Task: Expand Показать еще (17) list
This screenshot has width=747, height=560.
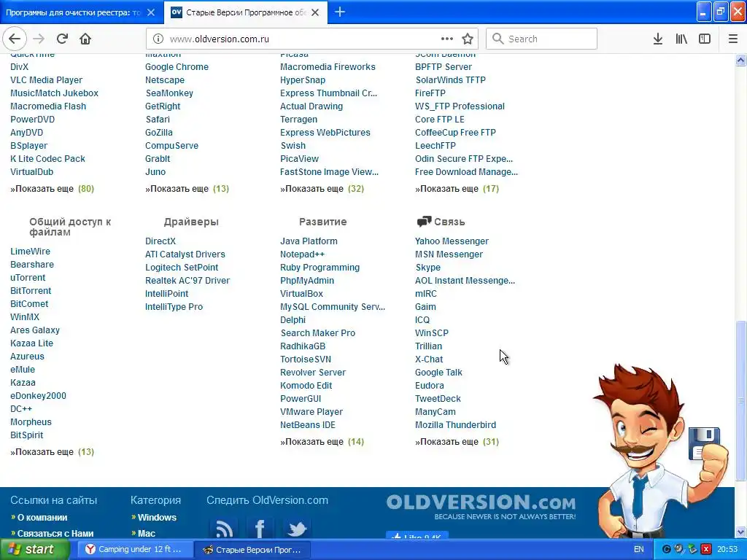Action: point(457,189)
